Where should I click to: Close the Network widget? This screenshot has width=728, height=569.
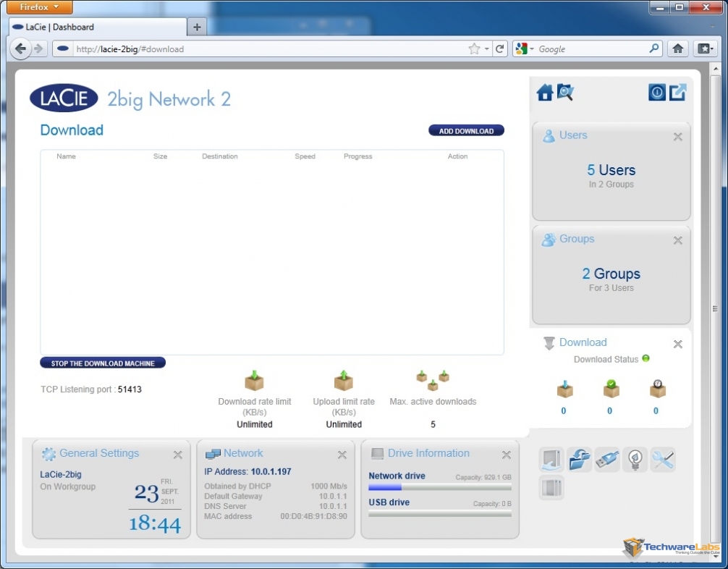(342, 455)
